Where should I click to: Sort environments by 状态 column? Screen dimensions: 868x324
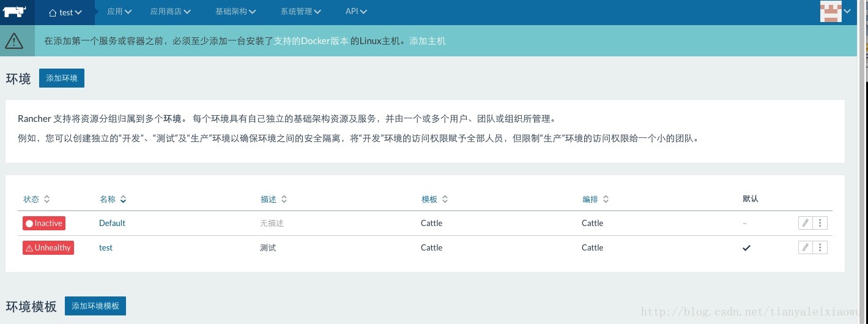pyautogui.click(x=37, y=199)
